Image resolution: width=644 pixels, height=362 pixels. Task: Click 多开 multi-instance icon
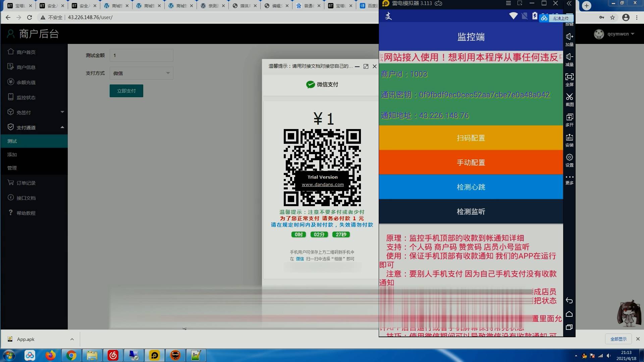tap(570, 120)
